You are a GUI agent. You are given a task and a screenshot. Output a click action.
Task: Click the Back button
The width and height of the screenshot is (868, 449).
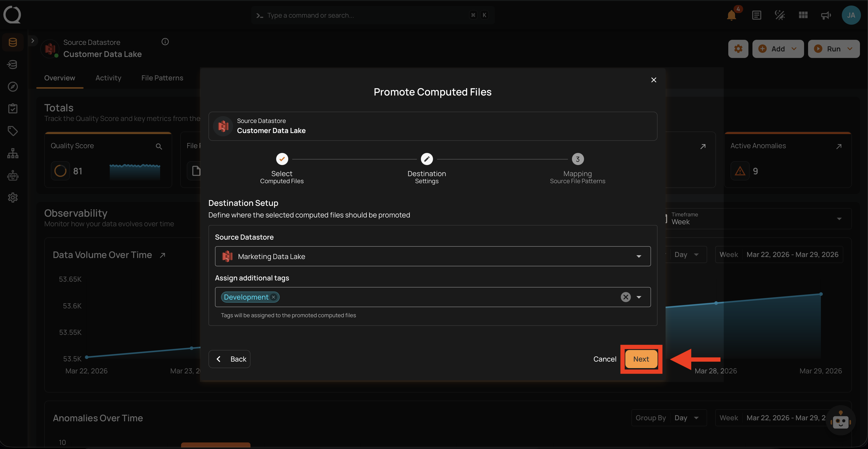(230, 359)
